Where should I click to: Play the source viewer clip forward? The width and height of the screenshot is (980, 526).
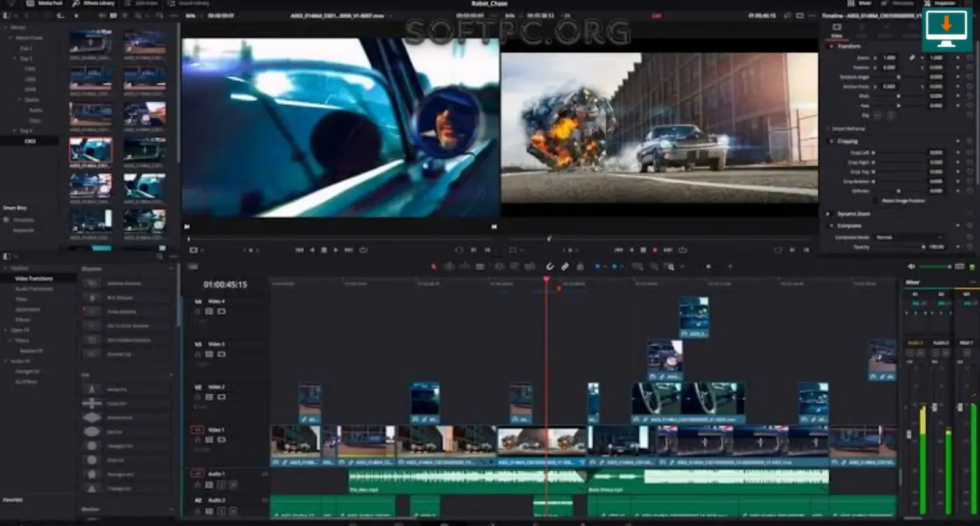[x=336, y=250]
